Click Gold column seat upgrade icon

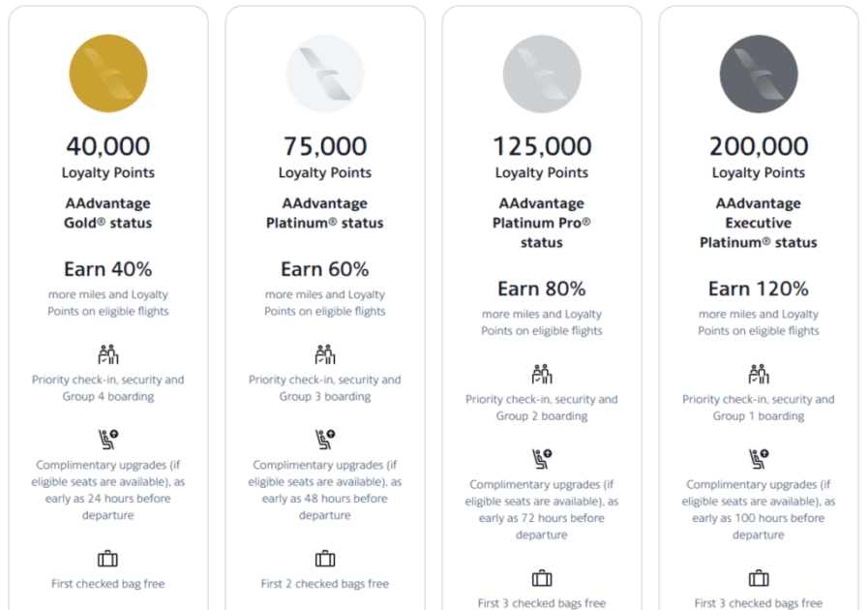108,440
